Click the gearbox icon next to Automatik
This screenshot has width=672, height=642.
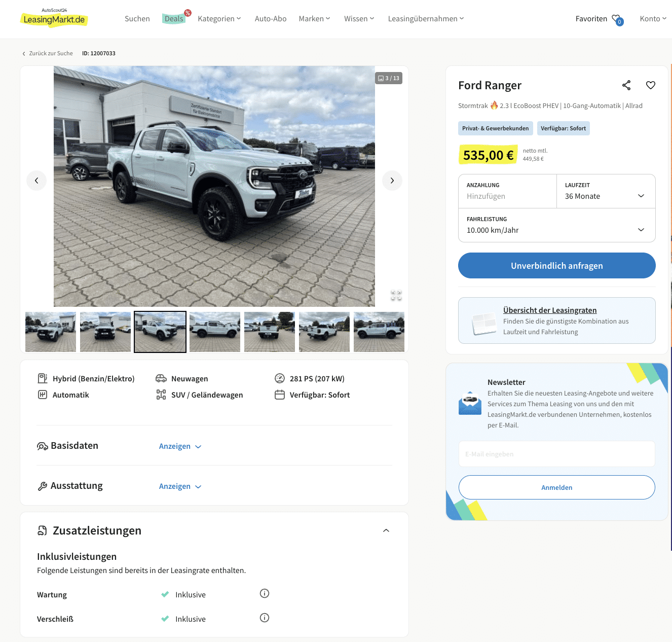[43, 395]
